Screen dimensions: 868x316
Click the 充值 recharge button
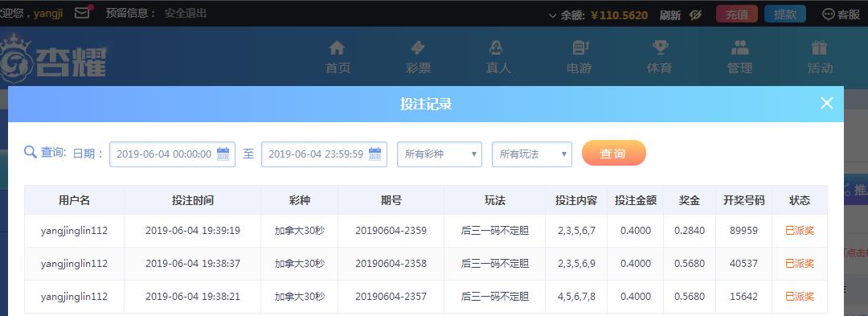pyautogui.click(x=737, y=14)
